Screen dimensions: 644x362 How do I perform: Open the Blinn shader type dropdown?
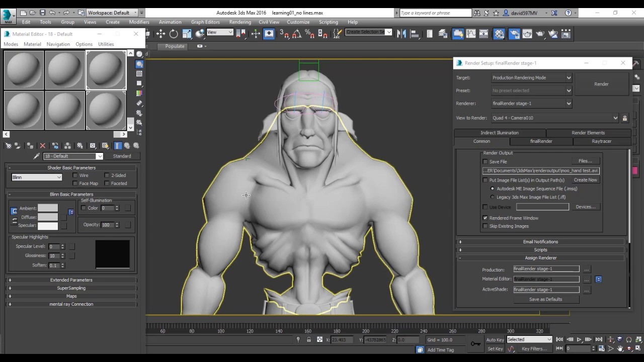pyautogui.click(x=59, y=177)
